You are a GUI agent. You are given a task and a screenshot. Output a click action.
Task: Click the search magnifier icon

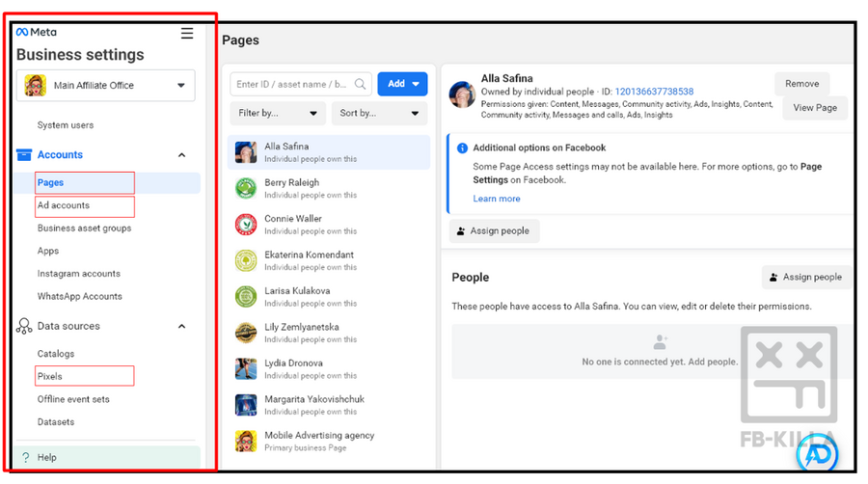click(x=361, y=85)
